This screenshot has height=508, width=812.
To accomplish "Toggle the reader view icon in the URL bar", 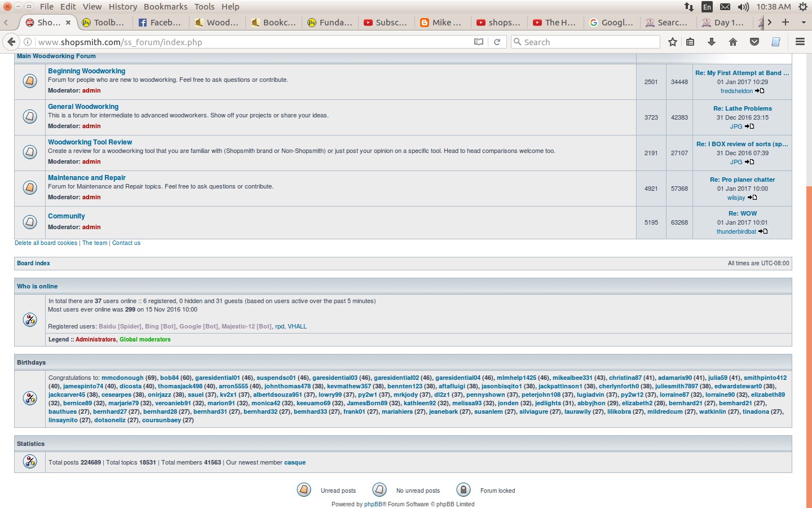I will [479, 42].
